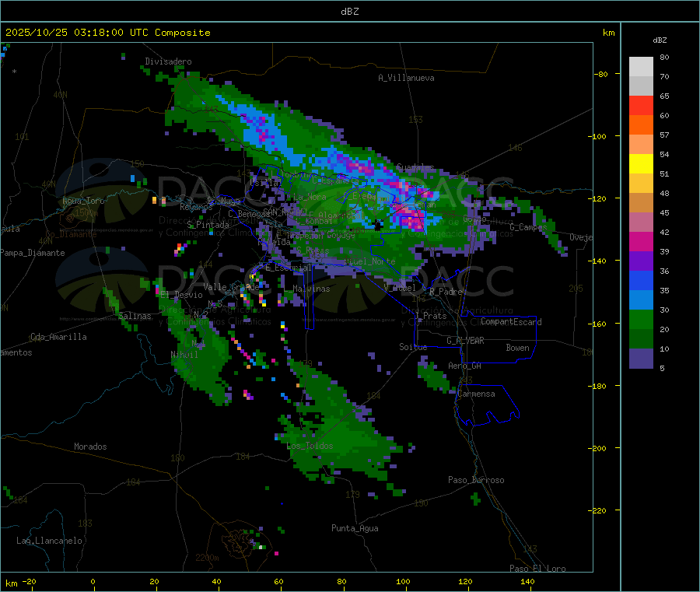700x592 pixels.
Task: Click the 2200m elevation label near the volcano
Action: tap(207, 558)
